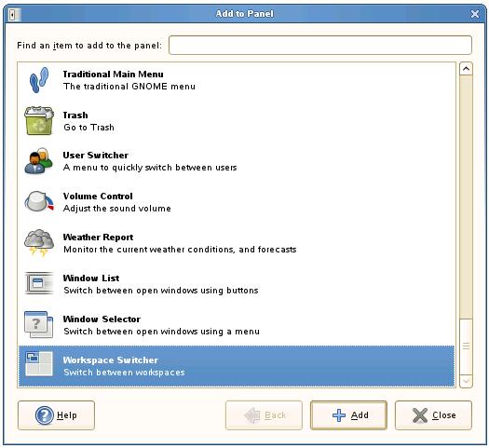Focus the Find an item search field
The height and width of the screenshot is (448, 489).
320,46
